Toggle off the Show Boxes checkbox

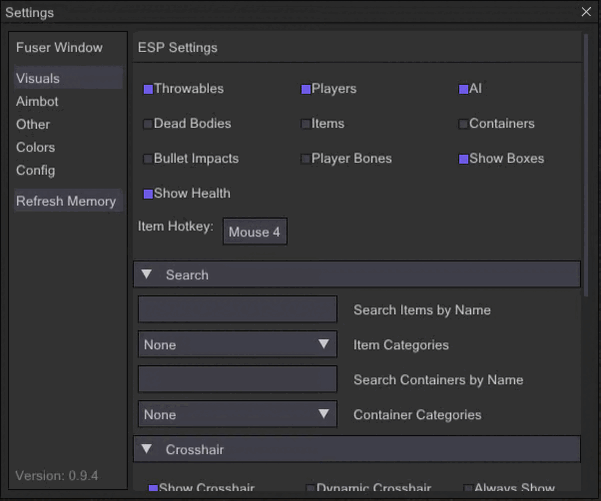[463, 159]
